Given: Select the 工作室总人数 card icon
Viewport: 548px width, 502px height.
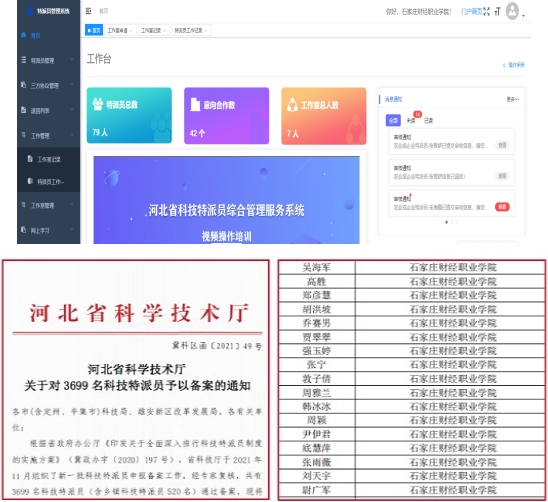Looking at the screenshot, I should click(x=292, y=105).
